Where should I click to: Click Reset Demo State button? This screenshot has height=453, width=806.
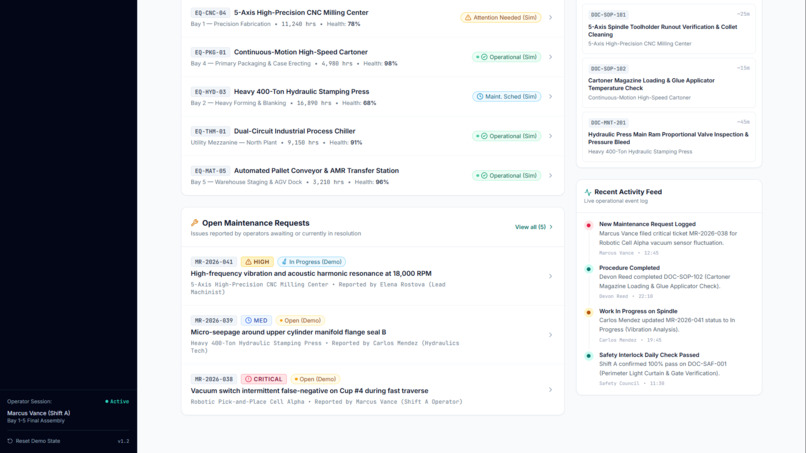34,441
